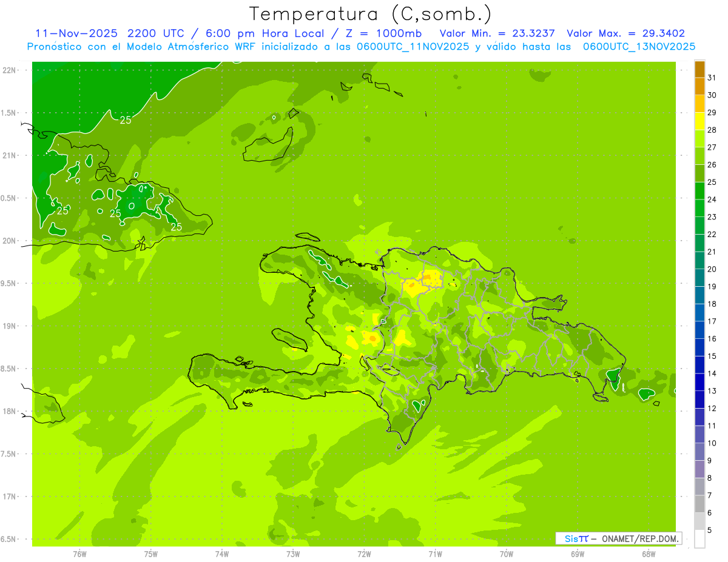Click the legend swatch between 19 and 20
The height and width of the screenshot is (562, 728).
tap(699, 277)
